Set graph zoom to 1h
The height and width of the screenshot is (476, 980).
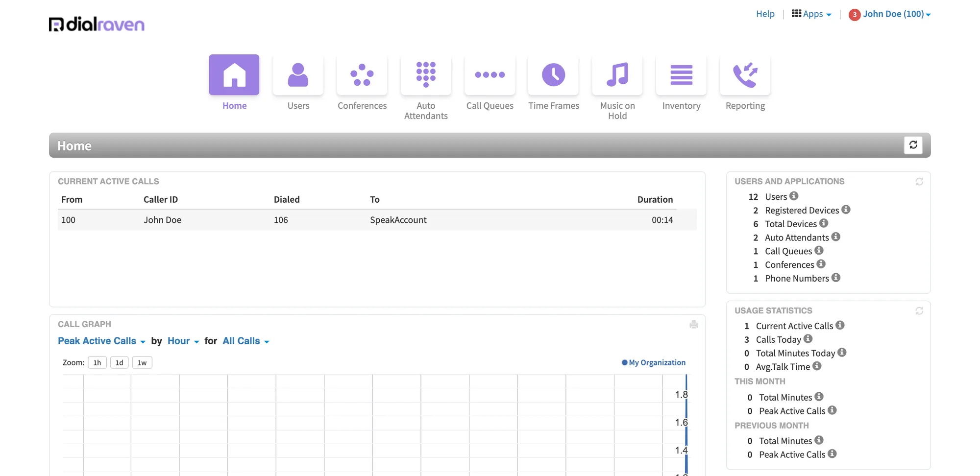97,363
